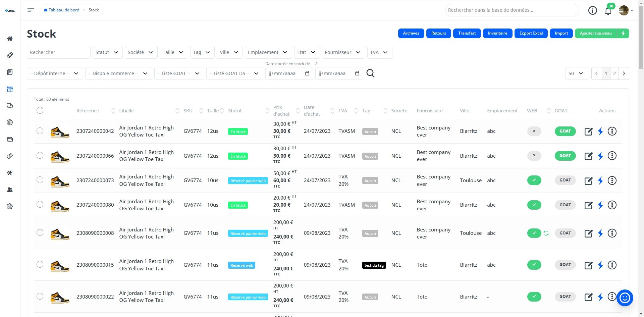Image resolution: width=644 pixels, height=317 pixels.
Task: Expand the Ville filter dropdown
Action: click(x=229, y=52)
